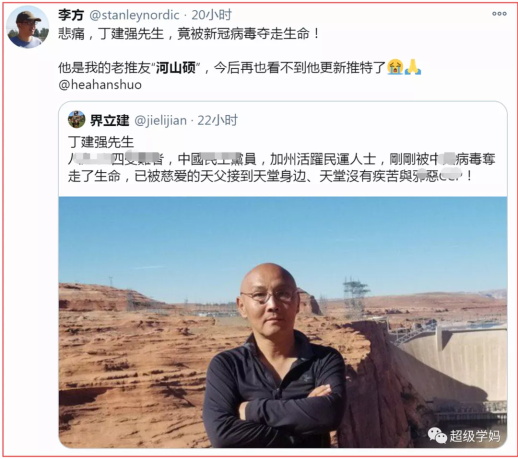
Task: Click the bold 河山硕 text
Action: pyautogui.click(x=176, y=68)
